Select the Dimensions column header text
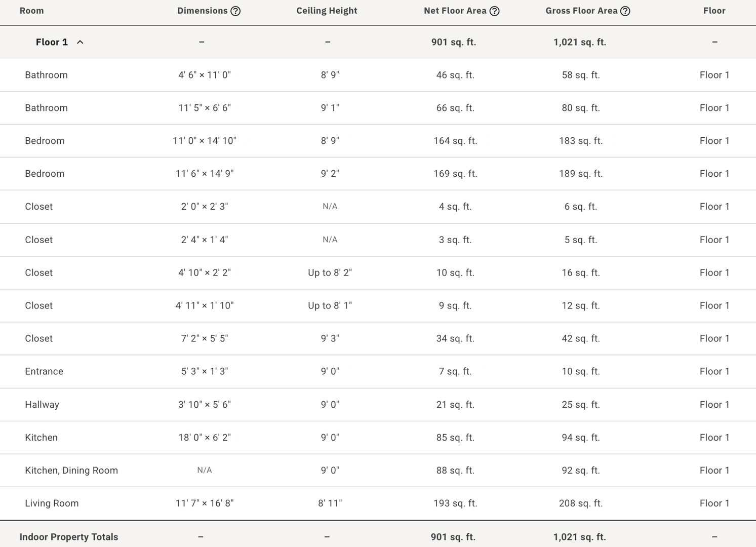The height and width of the screenshot is (547, 756). (x=202, y=11)
